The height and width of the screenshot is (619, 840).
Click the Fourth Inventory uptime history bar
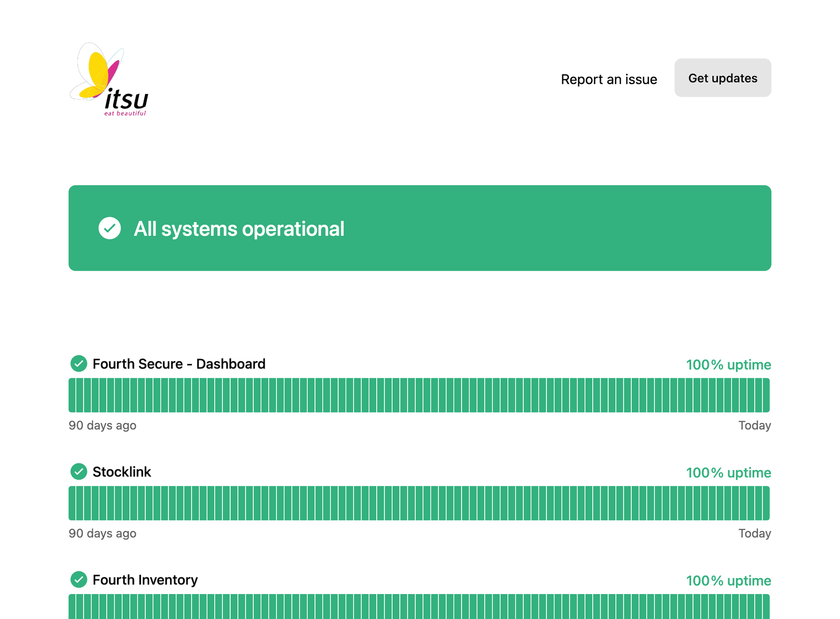coord(419,606)
